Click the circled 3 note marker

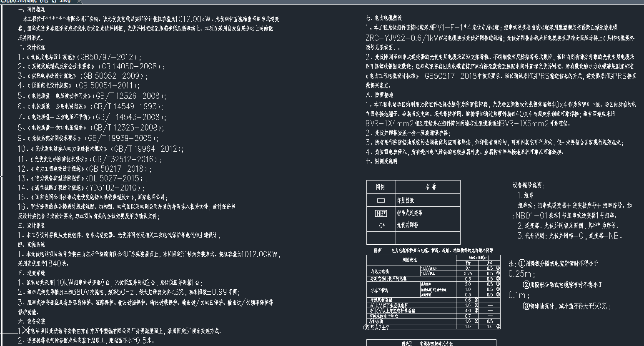click(526, 306)
